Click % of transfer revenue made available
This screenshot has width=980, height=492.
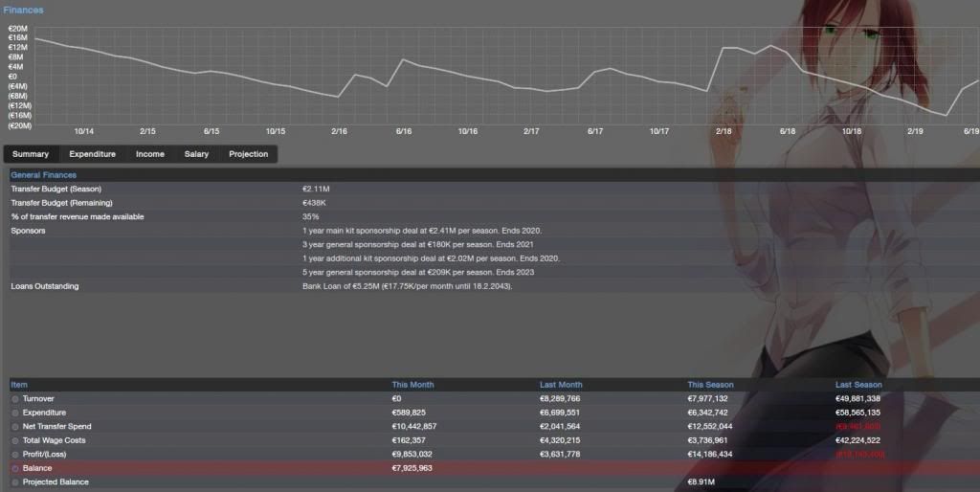[77, 217]
